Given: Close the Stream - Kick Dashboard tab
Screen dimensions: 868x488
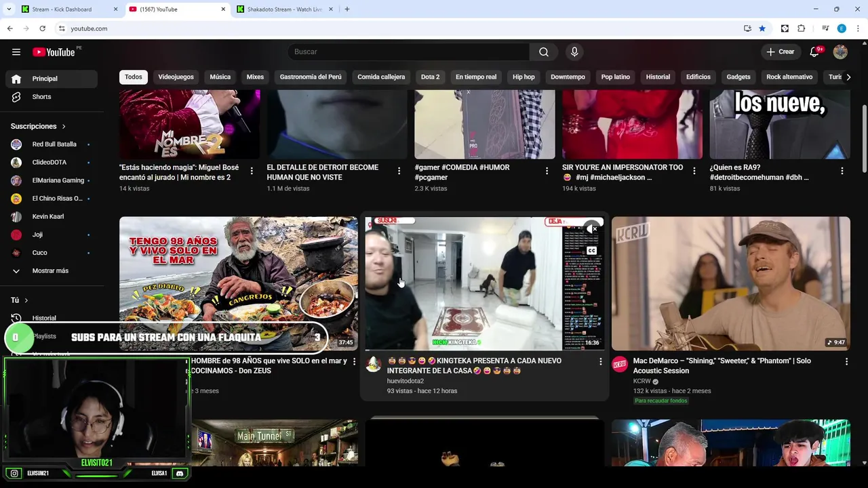Looking at the screenshot, I should pos(115,9).
